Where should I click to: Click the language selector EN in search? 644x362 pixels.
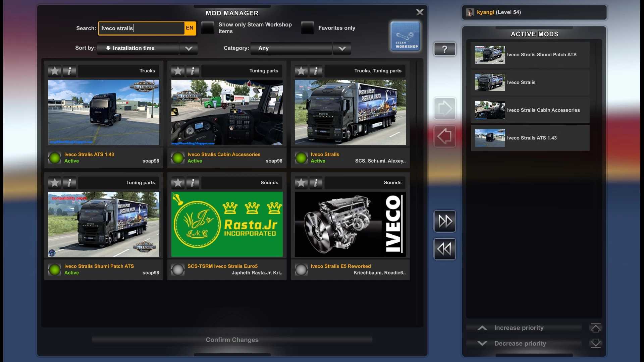pyautogui.click(x=190, y=28)
